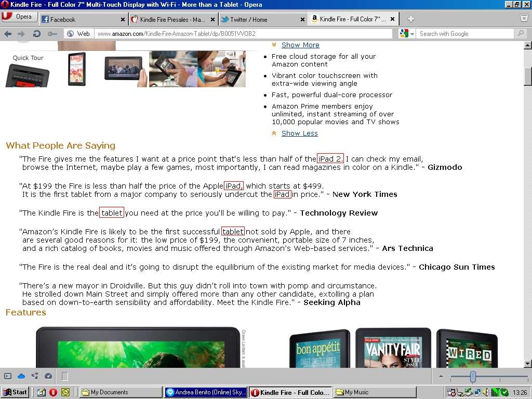Switch to Andrea Benito Skype taskbar window

[x=206, y=392]
